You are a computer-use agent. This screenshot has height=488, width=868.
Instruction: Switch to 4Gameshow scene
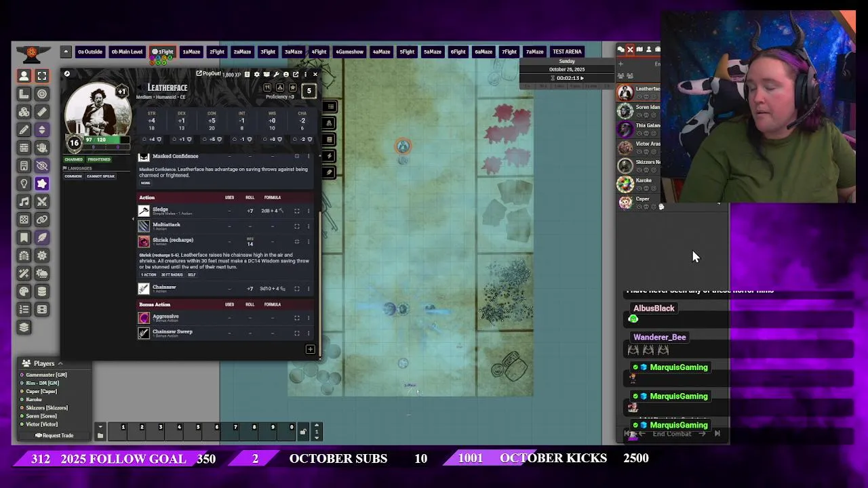[349, 52]
